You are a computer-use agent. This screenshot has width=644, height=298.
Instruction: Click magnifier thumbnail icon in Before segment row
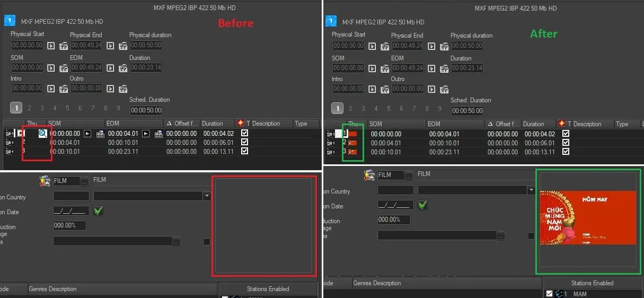(x=43, y=134)
